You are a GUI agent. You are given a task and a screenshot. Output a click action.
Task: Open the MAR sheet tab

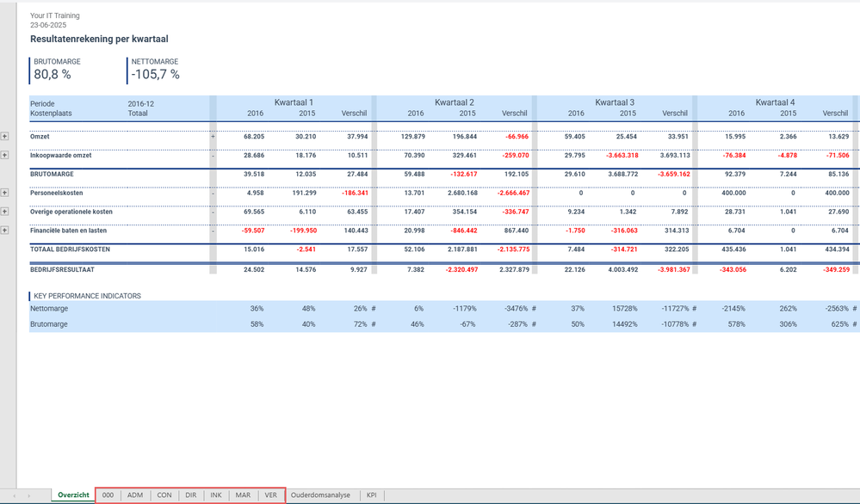coord(243,495)
